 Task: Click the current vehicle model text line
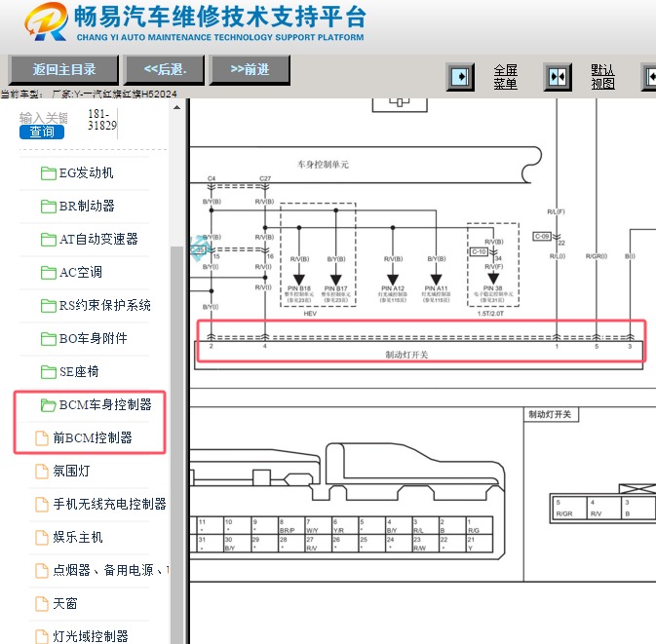pyautogui.click(x=89, y=95)
